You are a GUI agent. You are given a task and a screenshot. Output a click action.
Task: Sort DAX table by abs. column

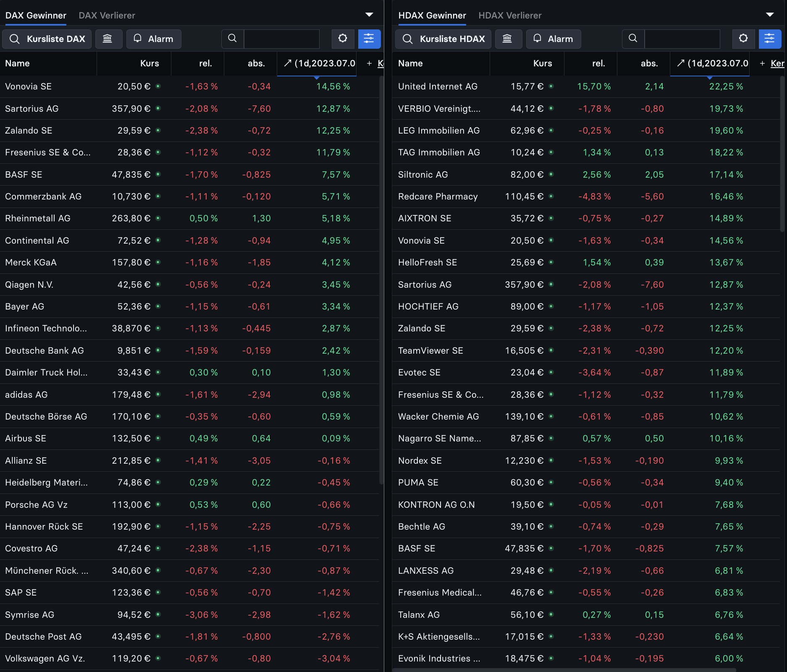(x=250, y=63)
